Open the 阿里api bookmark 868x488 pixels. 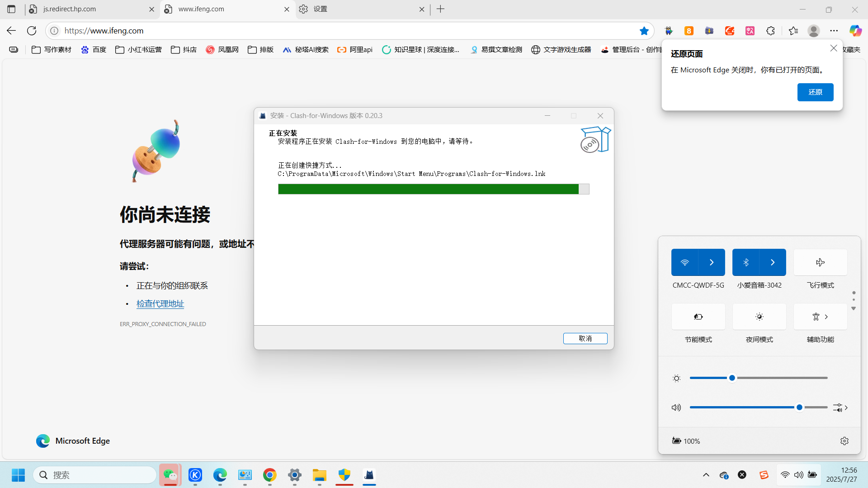click(355, 50)
